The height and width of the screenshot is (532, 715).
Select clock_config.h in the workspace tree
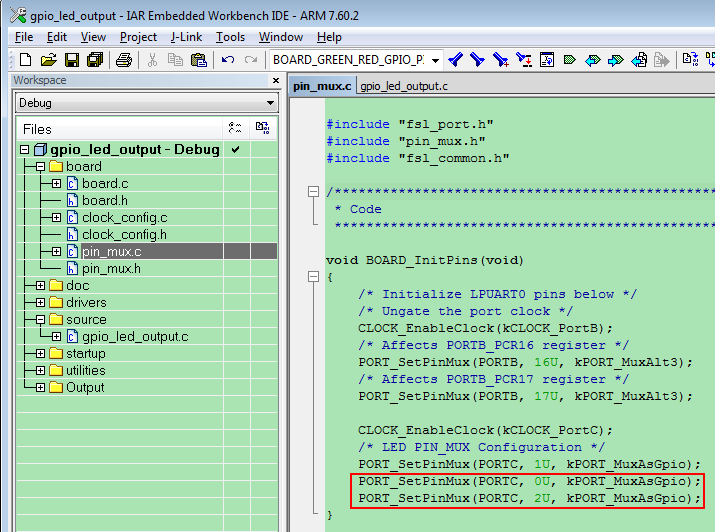coord(124,234)
